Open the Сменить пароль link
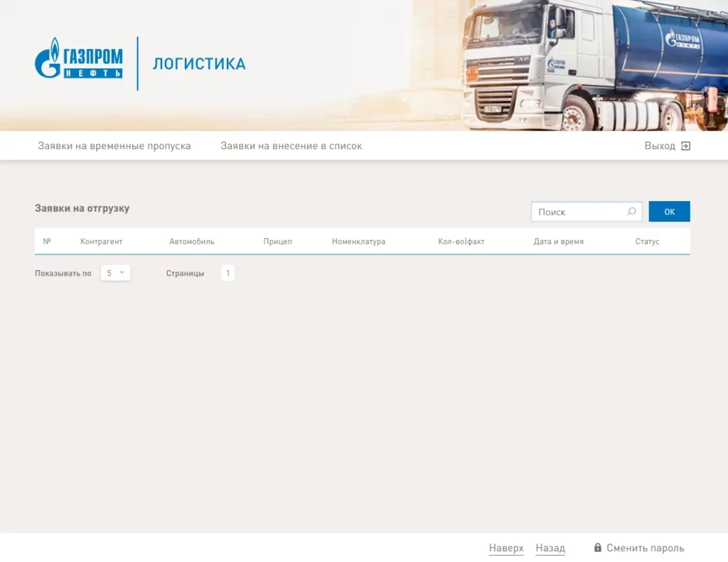This screenshot has height=562, width=728. point(645,548)
